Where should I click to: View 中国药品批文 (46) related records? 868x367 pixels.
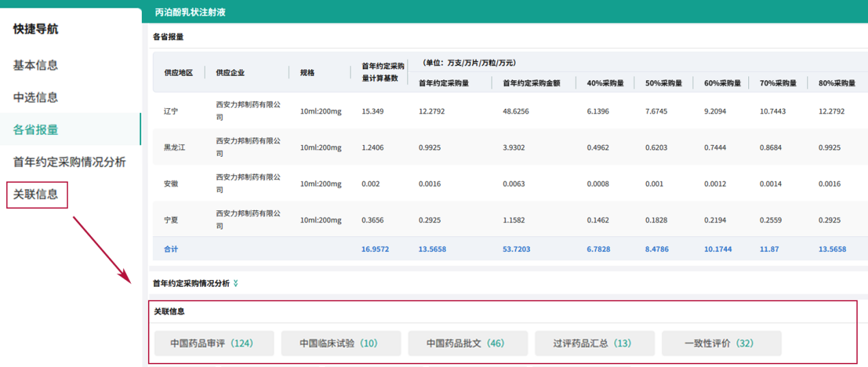[x=467, y=343]
